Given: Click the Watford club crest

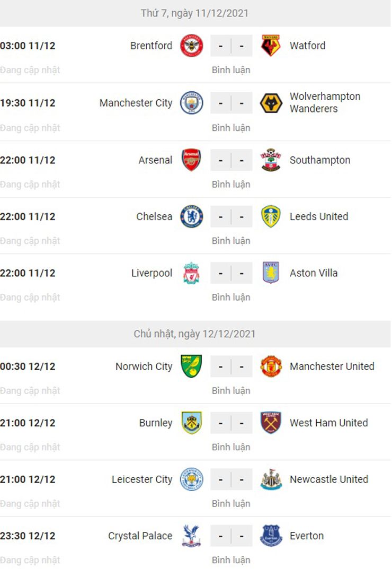Looking at the screenshot, I should pos(271,46).
